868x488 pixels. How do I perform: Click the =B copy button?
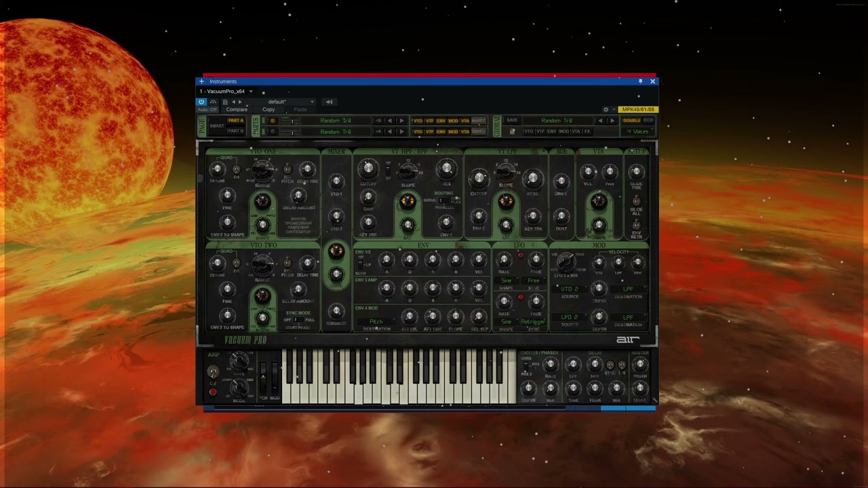tap(378, 121)
